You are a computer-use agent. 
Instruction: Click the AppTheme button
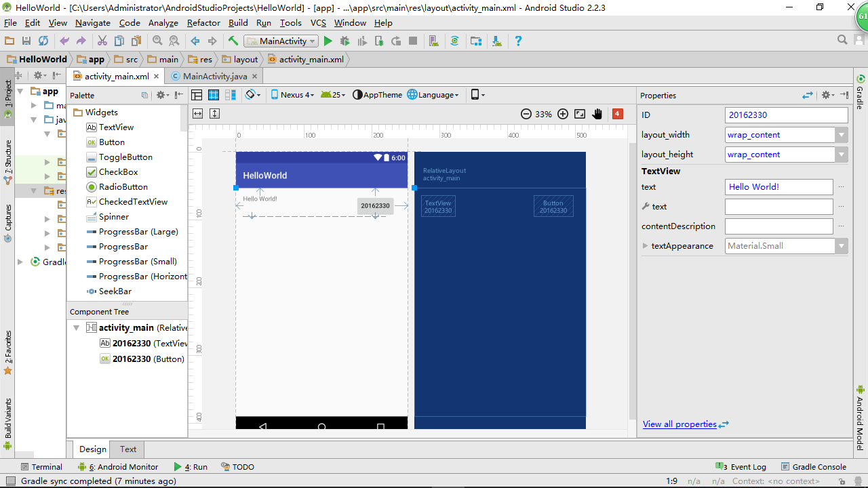click(378, 95)
